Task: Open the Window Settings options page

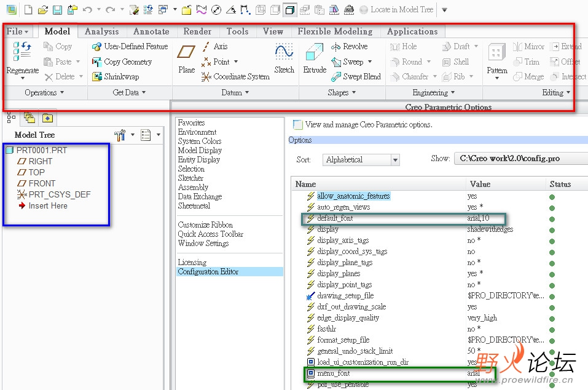Action: [x=203, y=243]
